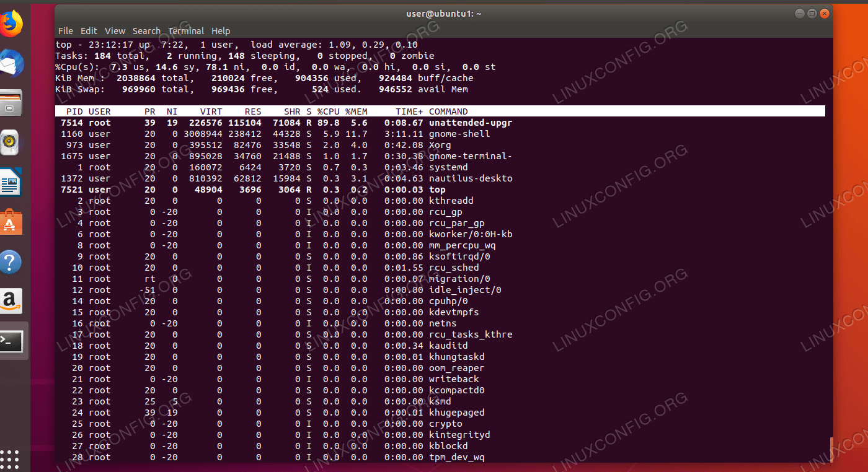
Task: Close the terminal window
Action: (x=824, y=13)
